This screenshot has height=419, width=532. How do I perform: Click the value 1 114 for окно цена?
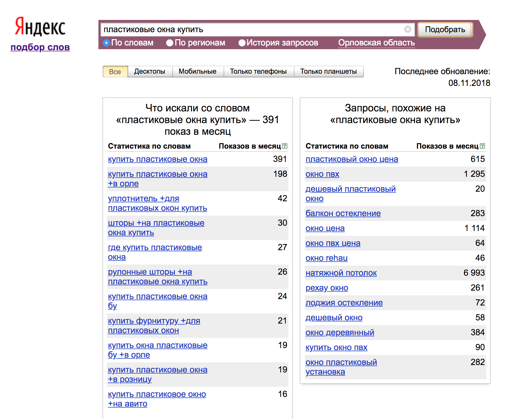474,228
